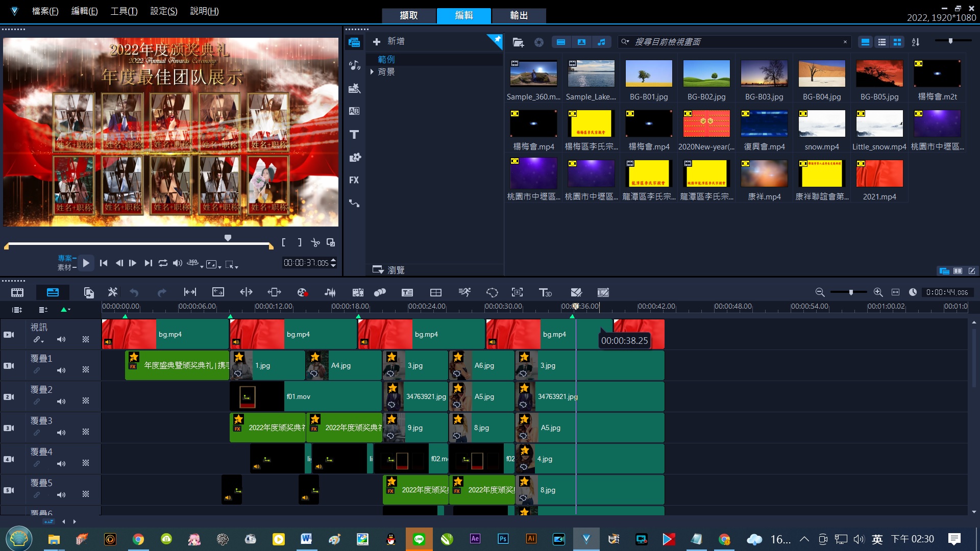Toggle showing audio files in library
Viewport: 980px width, 551px height.
[x=602, y=42]
